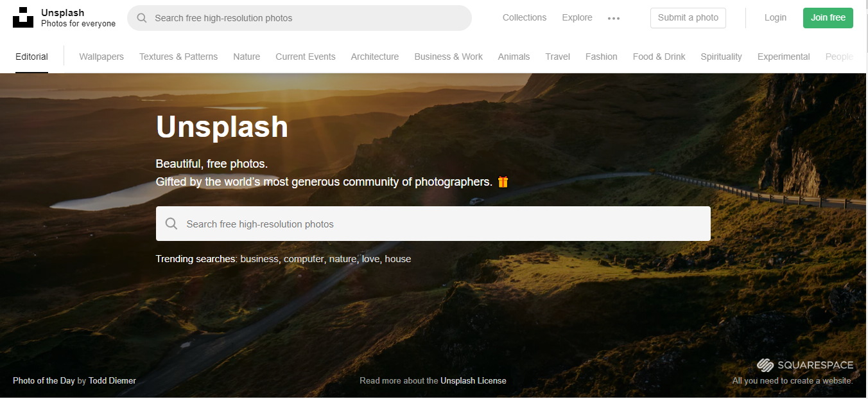Open the three-dots more menu
The image size is (868, 399).
pyautogui.click(x=614, y=18)
